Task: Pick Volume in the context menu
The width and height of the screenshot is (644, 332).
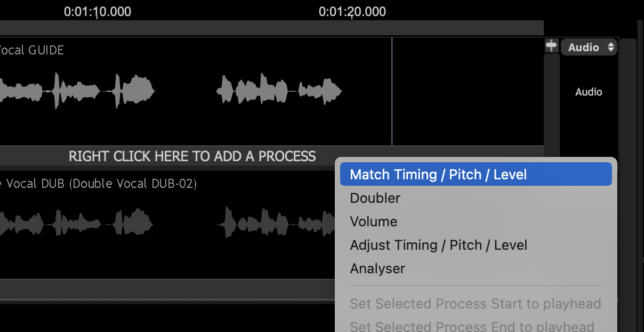Action: pos(374,222)
